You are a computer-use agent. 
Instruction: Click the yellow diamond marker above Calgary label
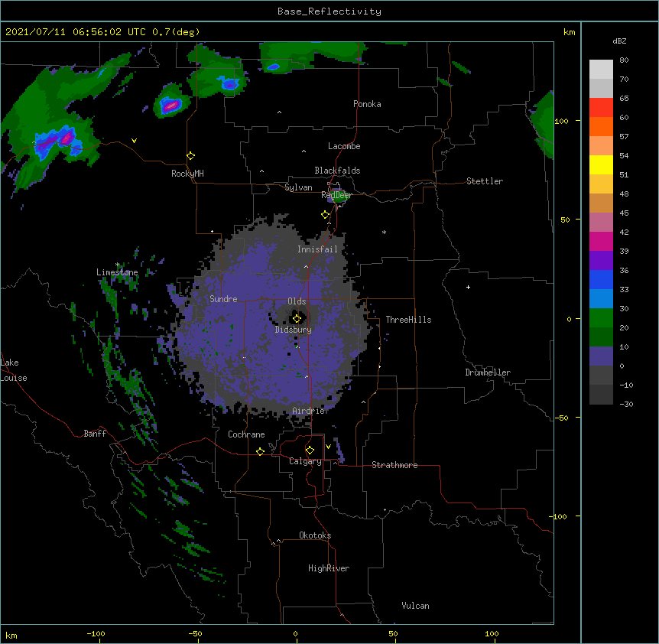(x=310, y=450)
